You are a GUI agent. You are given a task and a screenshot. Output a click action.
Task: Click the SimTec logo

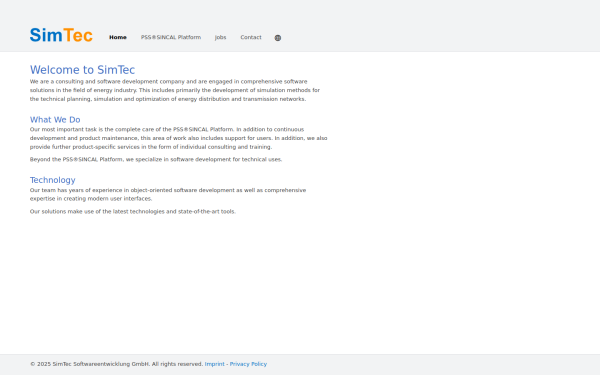coord(61,35)
